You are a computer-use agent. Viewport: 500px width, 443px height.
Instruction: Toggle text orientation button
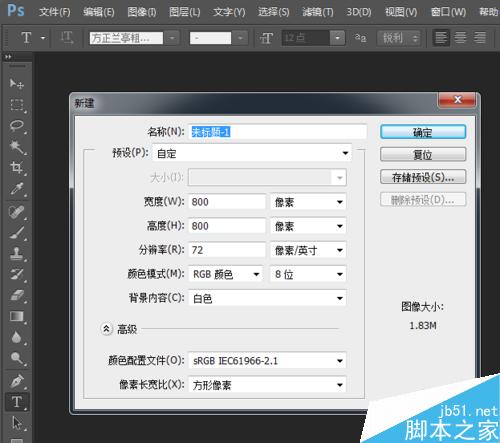tap(67, 38)
